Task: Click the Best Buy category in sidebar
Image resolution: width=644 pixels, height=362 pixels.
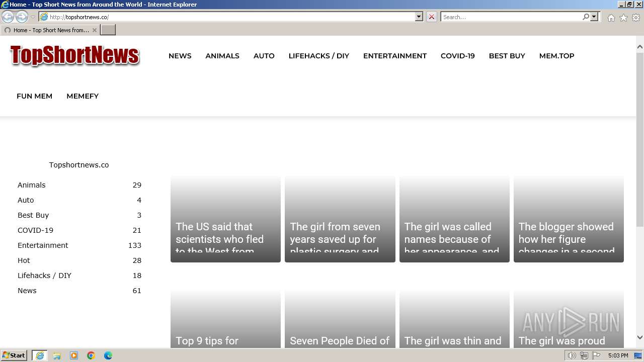Action: tap(33, 215)
